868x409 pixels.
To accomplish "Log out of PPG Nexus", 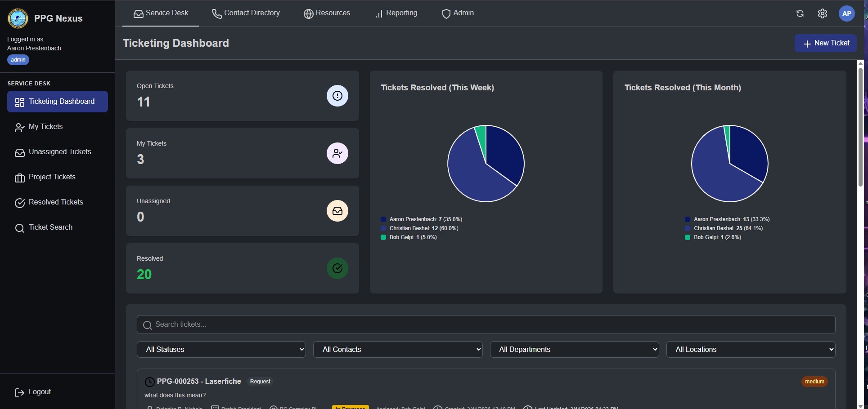I will [33, 391].
